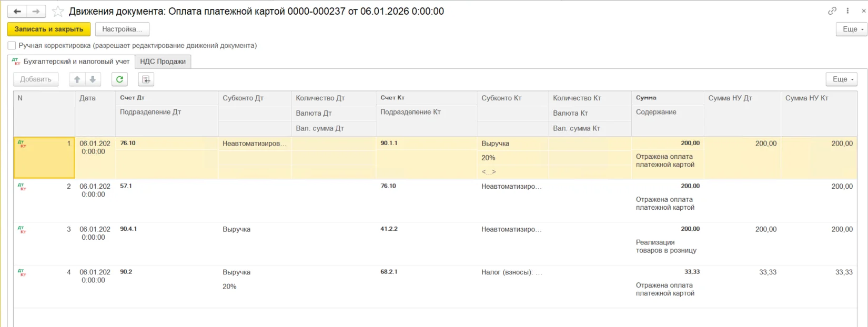Open the Еще menu above the postings table
This screenshot has height=327, width=868.
click(841, 79)
